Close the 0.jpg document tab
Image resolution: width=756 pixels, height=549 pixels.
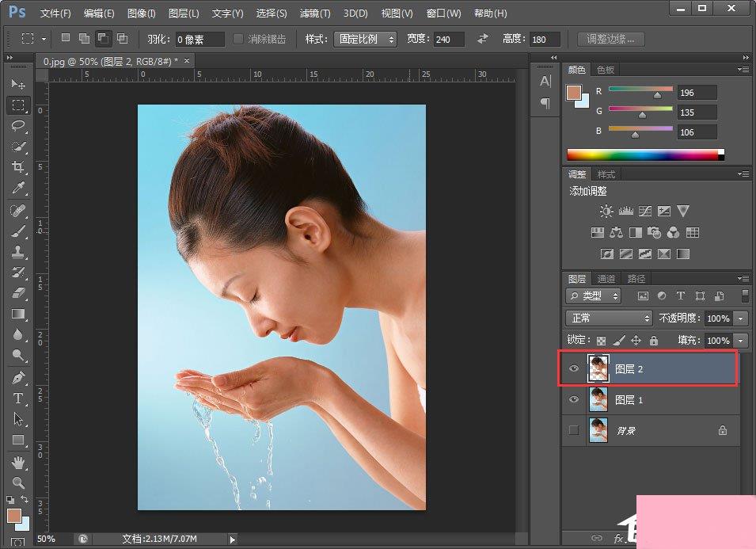pos(187,60)
